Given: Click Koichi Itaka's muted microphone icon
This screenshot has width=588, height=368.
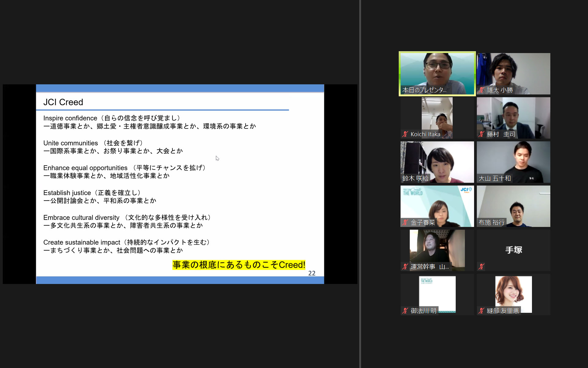Looking at the screenshot, I should (405, 134).
